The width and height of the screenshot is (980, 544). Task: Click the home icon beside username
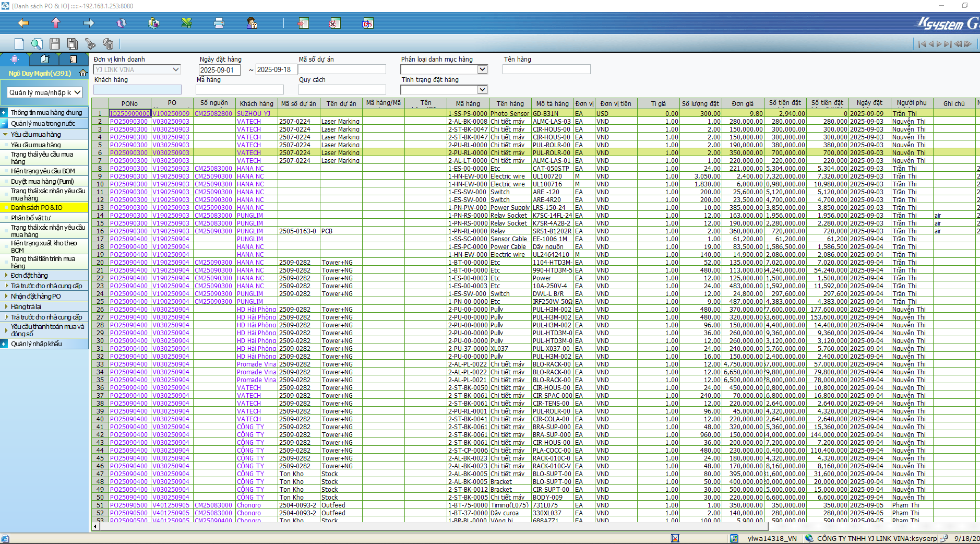(82, 73)
